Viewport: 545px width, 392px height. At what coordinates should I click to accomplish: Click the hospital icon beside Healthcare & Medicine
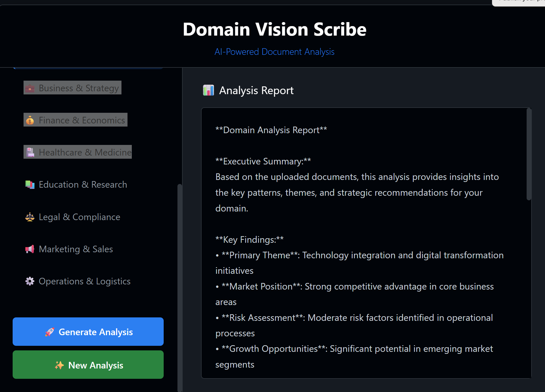[30, 152]
